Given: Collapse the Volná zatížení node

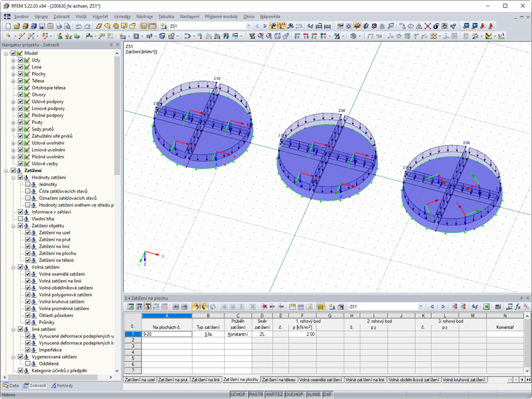Looking at the screenshot, I should 13,267.
